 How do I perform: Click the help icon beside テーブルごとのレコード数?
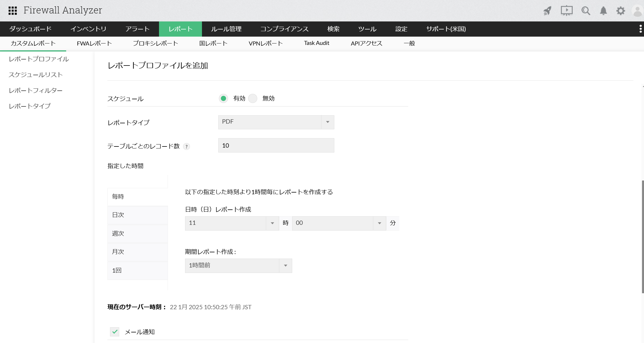186,146
